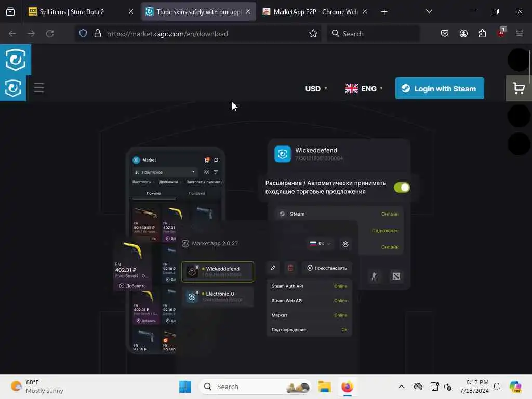The width and height of the screenshot is (532, 399).
Task: Bookmark this page with the star
Action: pos(313,34)
